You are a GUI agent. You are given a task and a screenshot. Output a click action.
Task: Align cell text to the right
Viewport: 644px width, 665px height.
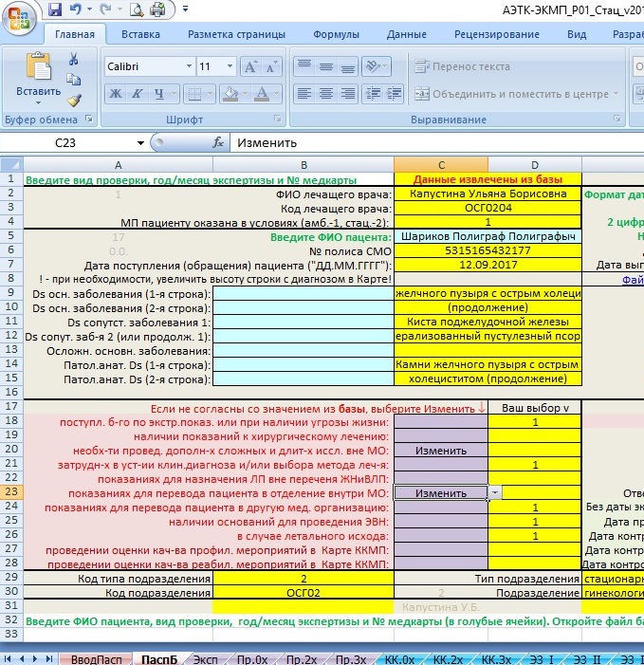[348, 94]
